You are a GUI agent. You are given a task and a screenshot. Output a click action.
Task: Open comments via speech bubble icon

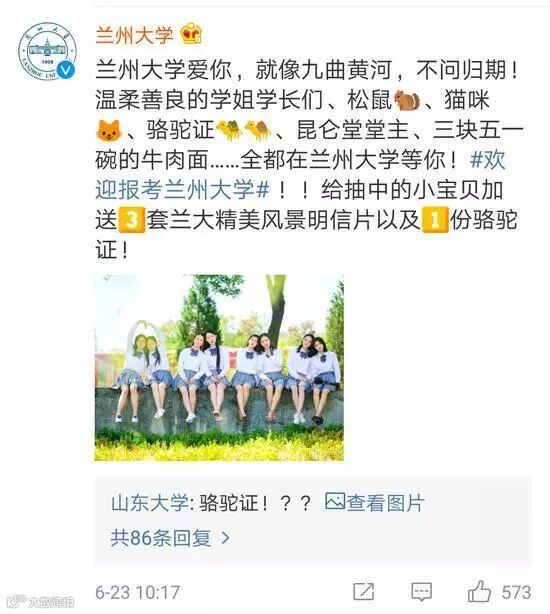pos(422,592)
